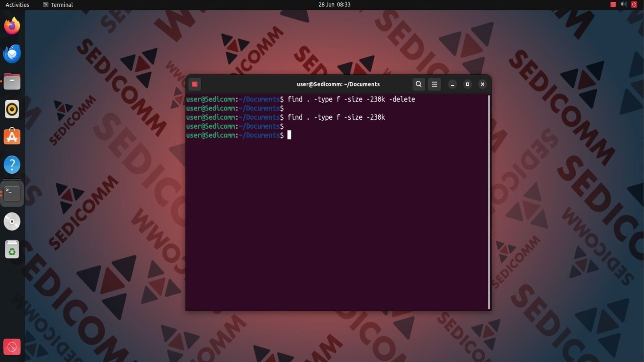The image size is (644, 362).
Task: Open the power menu in top bar
Action: (x=634, y=4)
